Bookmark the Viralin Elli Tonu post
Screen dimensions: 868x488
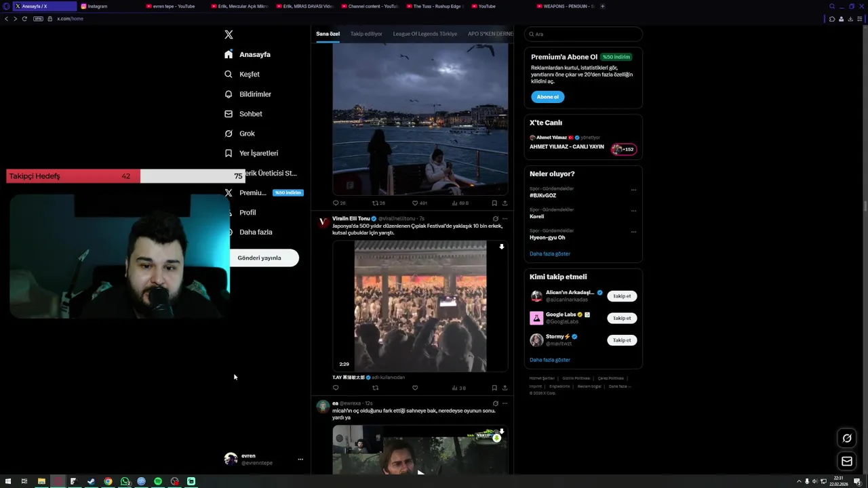[494, 388]
